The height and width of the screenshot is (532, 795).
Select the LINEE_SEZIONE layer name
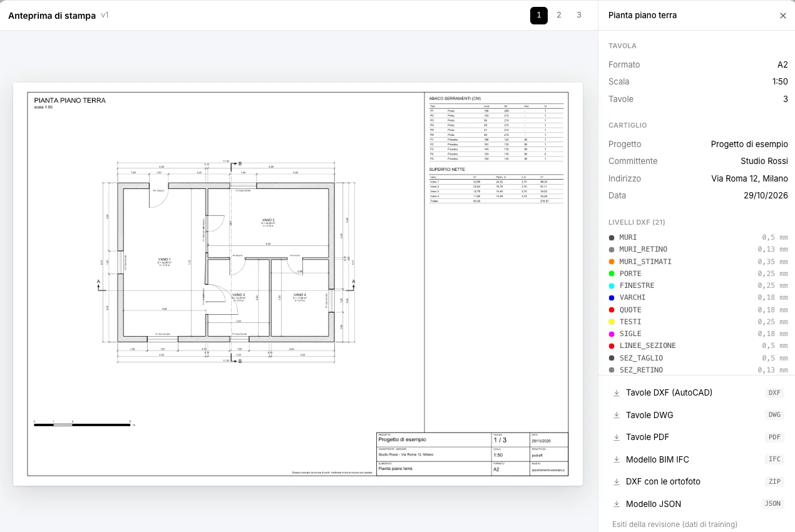(x=648, y=346)
